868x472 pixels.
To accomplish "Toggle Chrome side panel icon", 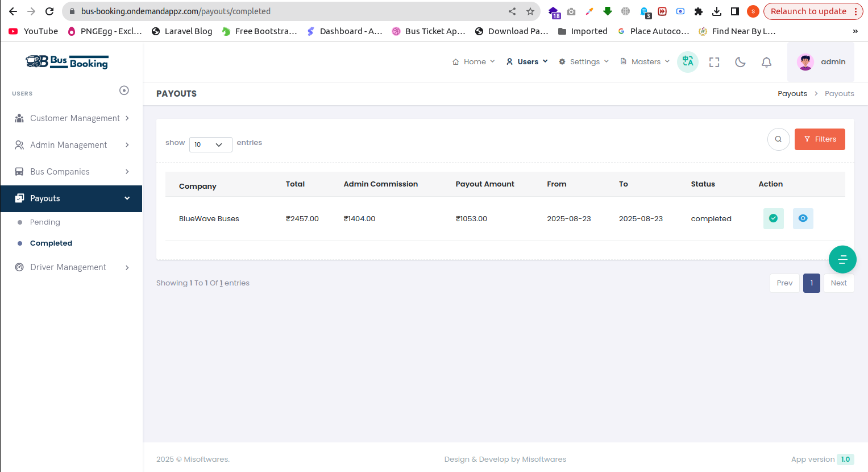I will 735,11.
